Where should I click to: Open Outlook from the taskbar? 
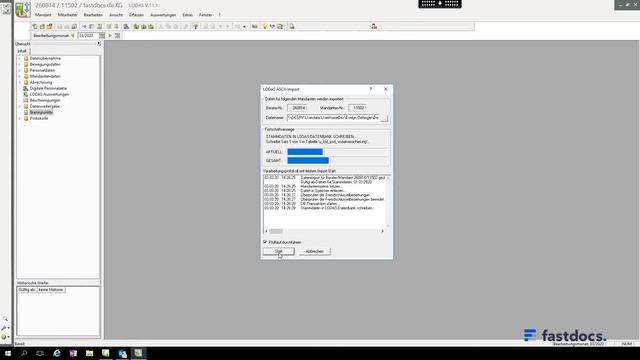coord(122,353)
